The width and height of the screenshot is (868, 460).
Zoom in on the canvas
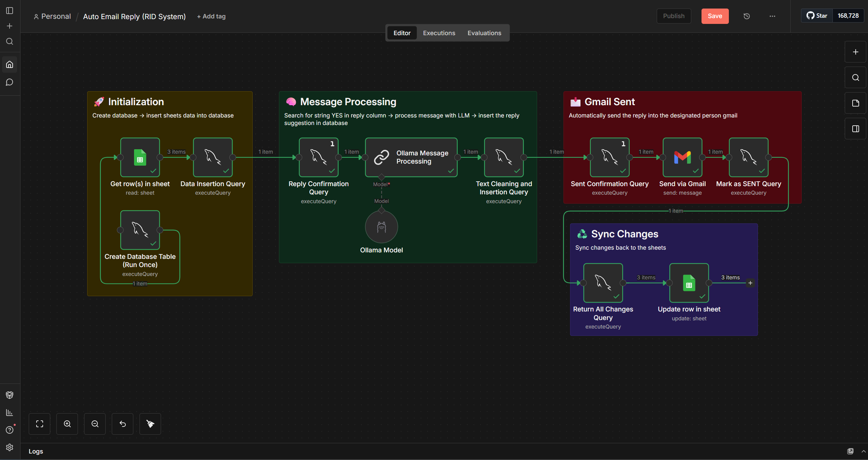[x=67, y=424]
